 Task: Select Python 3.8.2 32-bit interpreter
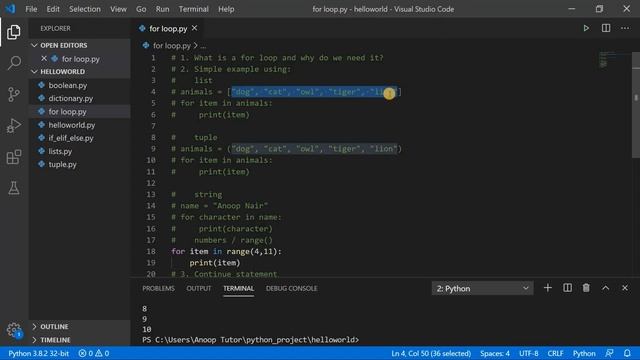click(x=38, y=353)
